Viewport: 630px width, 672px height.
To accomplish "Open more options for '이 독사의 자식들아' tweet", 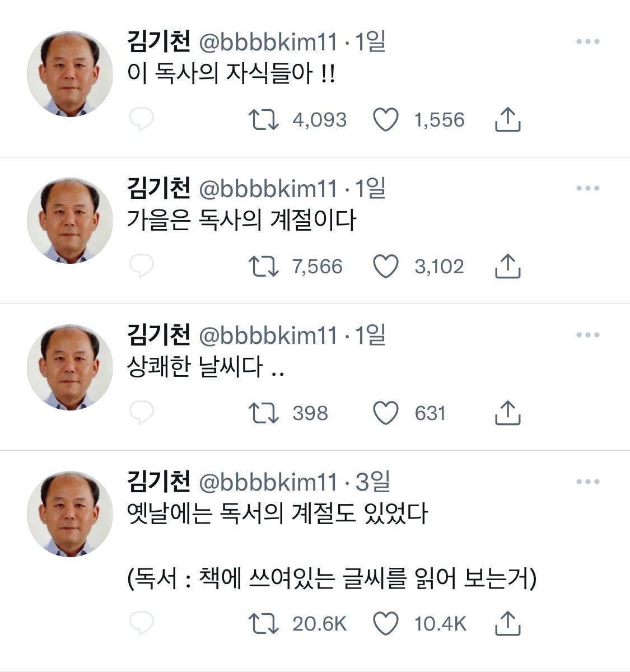I will [587, 42].
